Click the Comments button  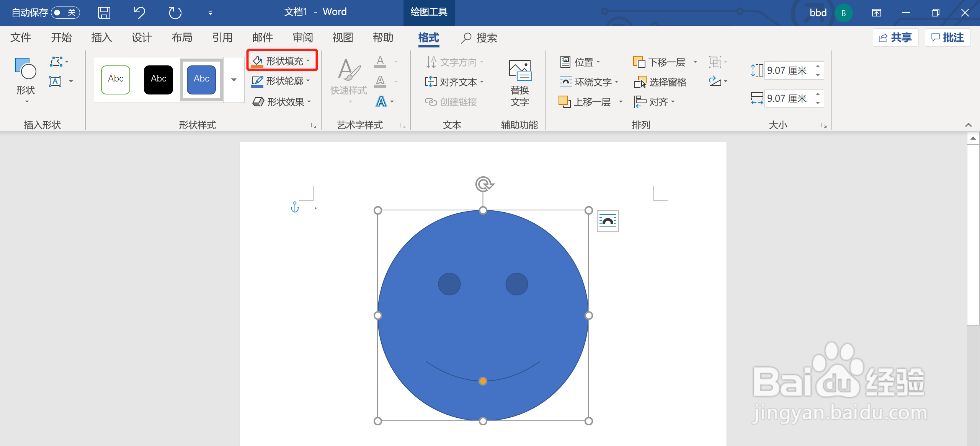point(947,37)
